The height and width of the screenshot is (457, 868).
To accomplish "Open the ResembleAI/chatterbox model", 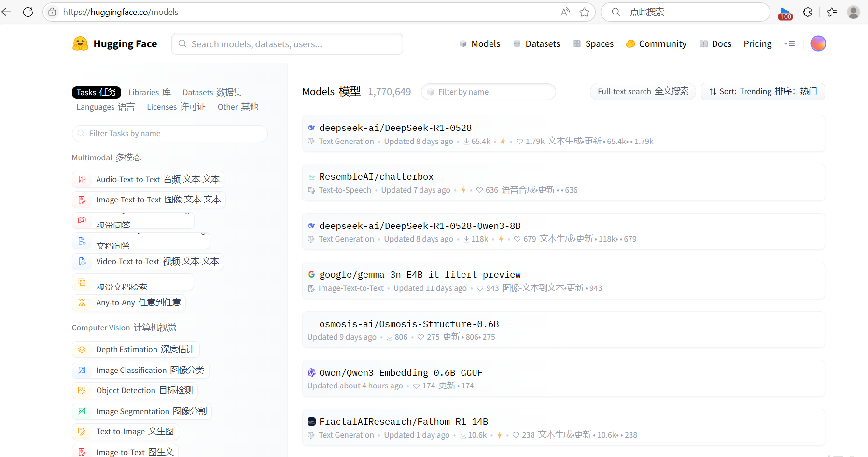I will click(x=563, y=183).
